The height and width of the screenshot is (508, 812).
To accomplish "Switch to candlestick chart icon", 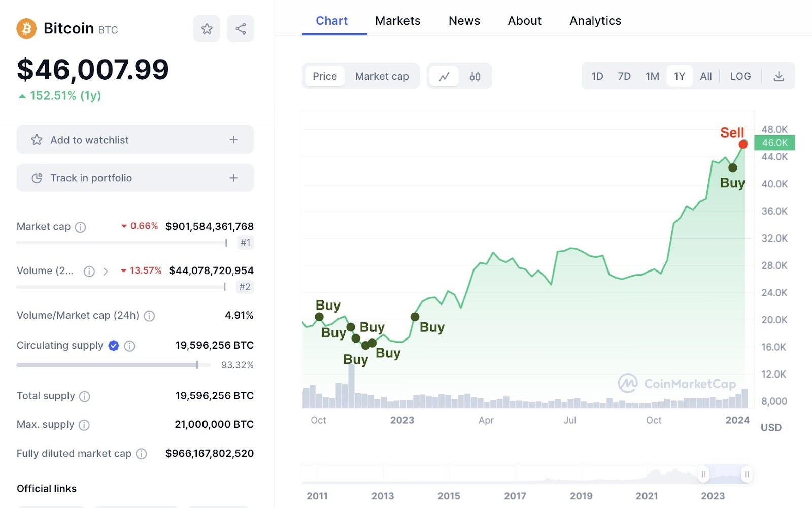I will 475,77.
